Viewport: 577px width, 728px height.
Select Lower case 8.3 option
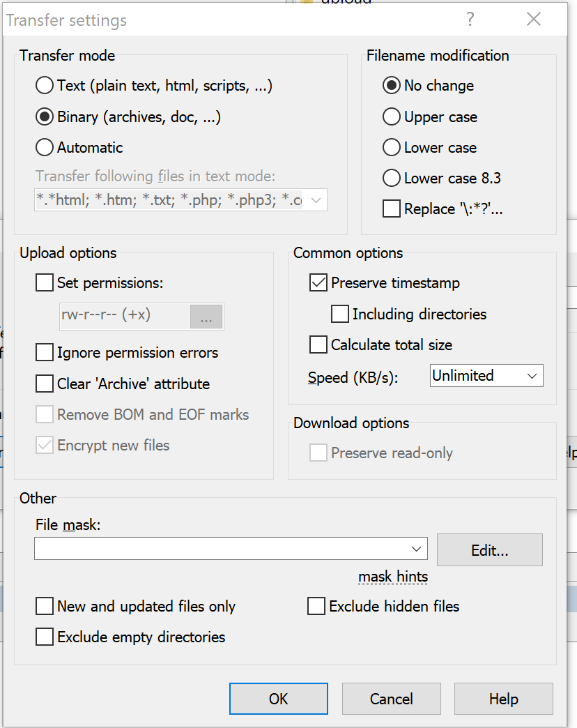pos(392,178)
